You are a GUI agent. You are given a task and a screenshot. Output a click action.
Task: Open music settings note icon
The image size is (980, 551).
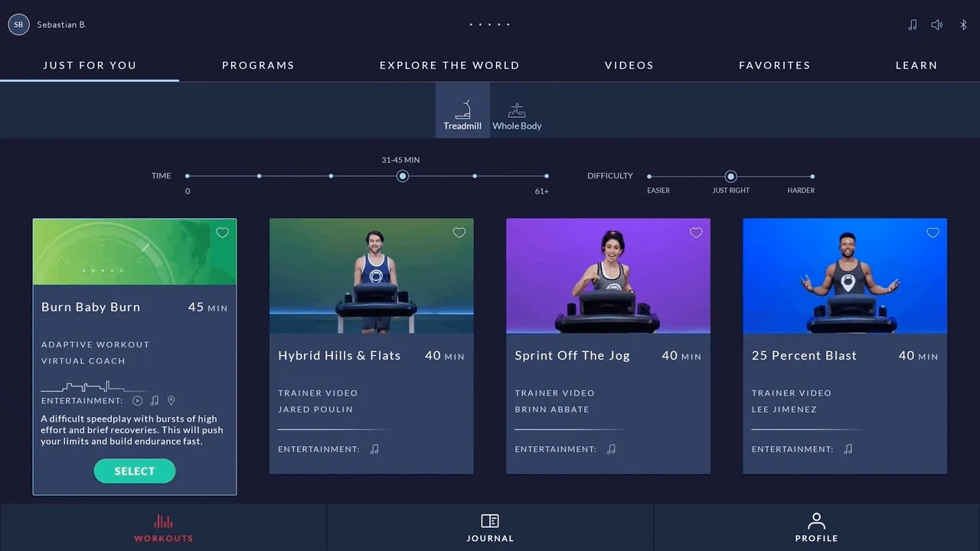[x=912, y=24]
